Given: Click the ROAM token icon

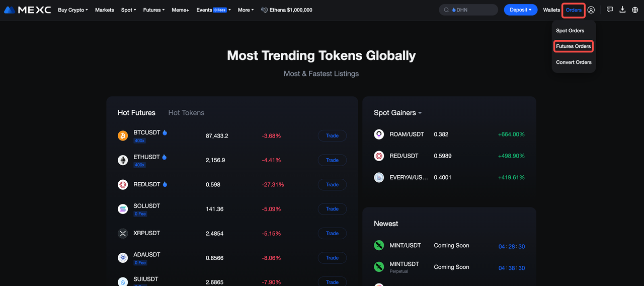Looking at the screenshot, I should pyautogui.click(x=379, y=134).
